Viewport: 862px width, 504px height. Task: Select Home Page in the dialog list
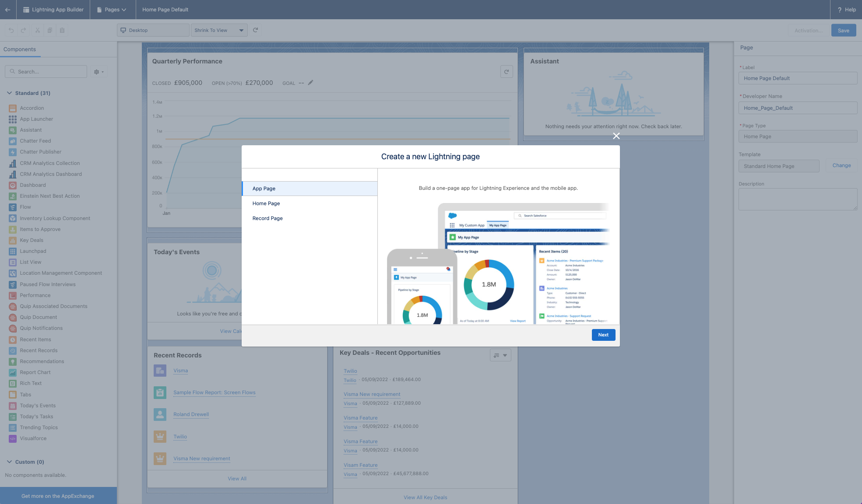click(310, 203)
